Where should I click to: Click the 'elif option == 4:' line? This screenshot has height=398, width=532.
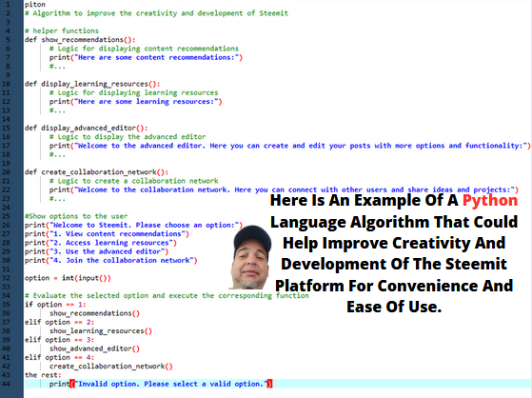click(59, 358)
